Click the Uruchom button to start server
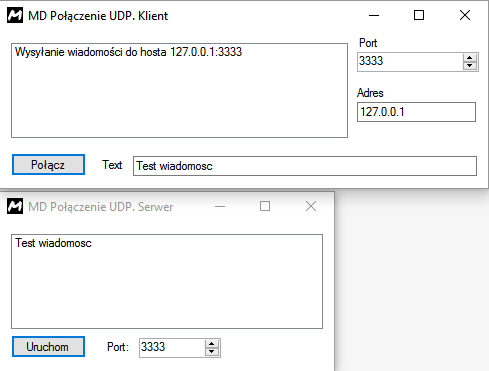 click(48, 347)
